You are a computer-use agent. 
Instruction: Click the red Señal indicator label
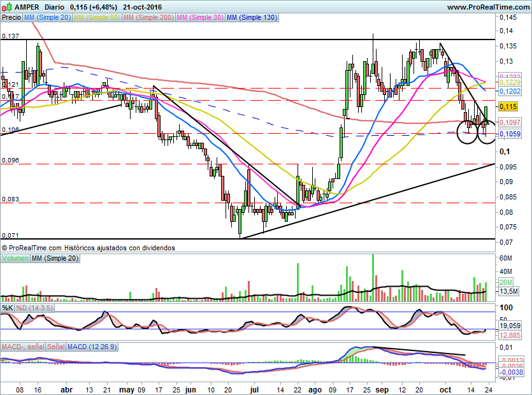[x=55, y=347]
